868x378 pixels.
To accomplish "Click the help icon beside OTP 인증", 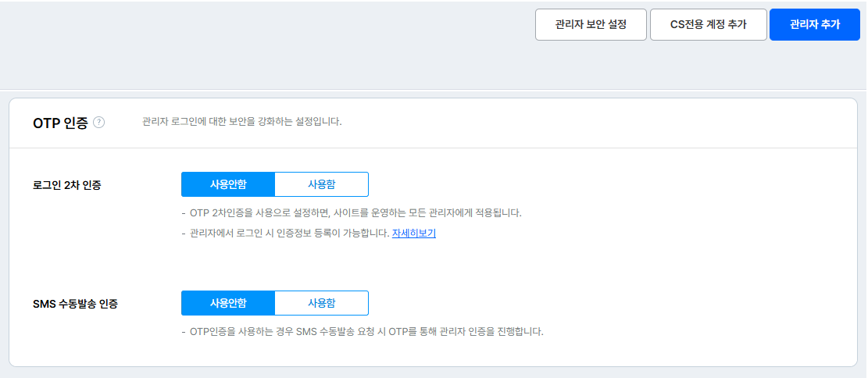I will (98, 123).
